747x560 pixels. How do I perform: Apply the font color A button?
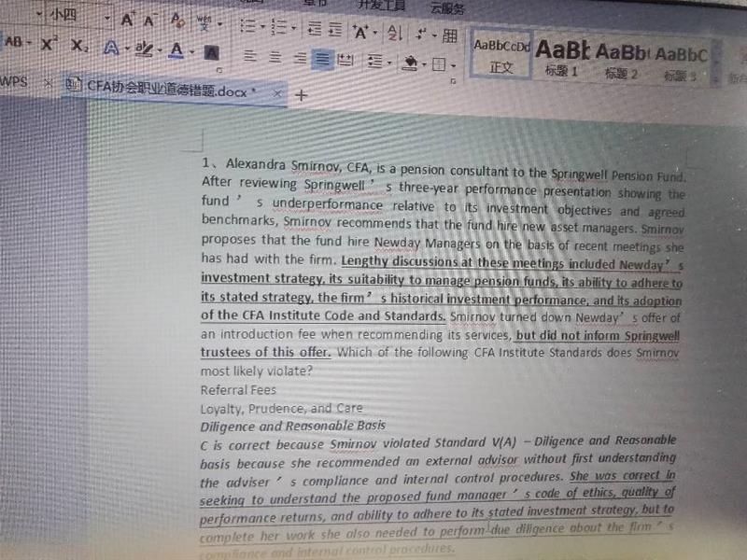[176, 50]
